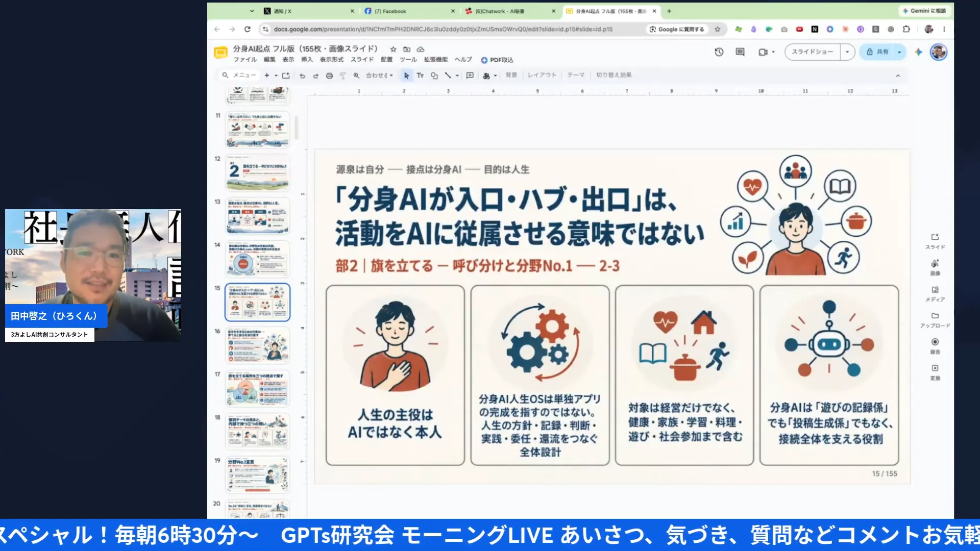This screenshot has height=551, width=980.
Task: Select the shape insert tool
Action: click(434, 76)
